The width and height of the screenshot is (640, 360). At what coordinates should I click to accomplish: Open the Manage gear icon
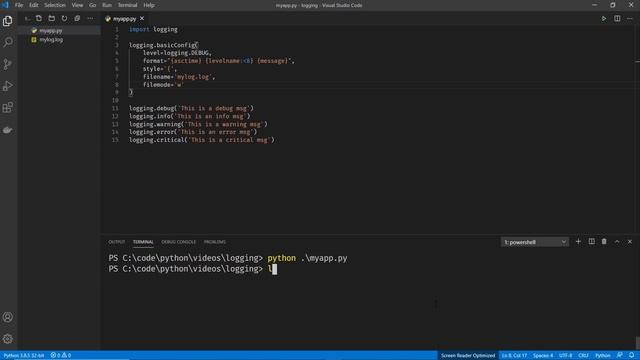[x=8, y=339]
